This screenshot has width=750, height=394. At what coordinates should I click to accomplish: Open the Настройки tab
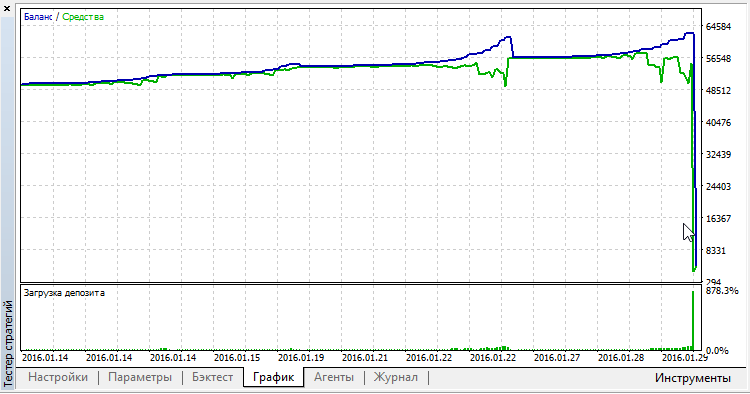(x=58, y=377)
